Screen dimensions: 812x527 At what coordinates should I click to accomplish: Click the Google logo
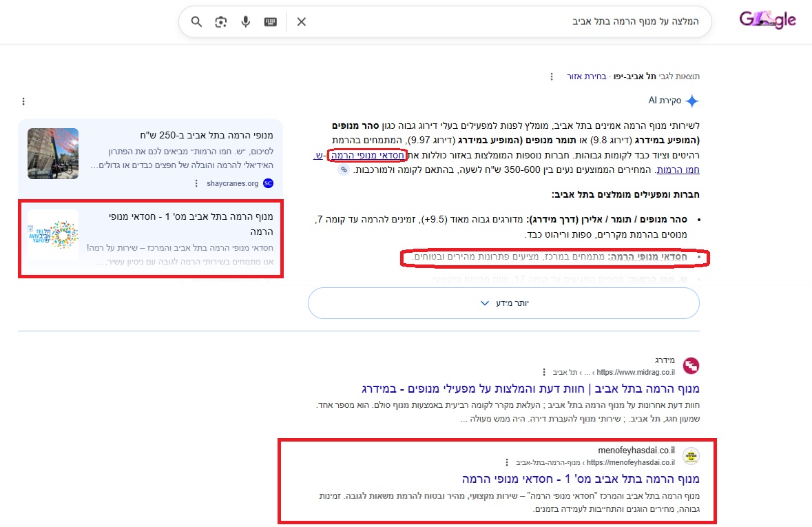click(x=767, y=21)
